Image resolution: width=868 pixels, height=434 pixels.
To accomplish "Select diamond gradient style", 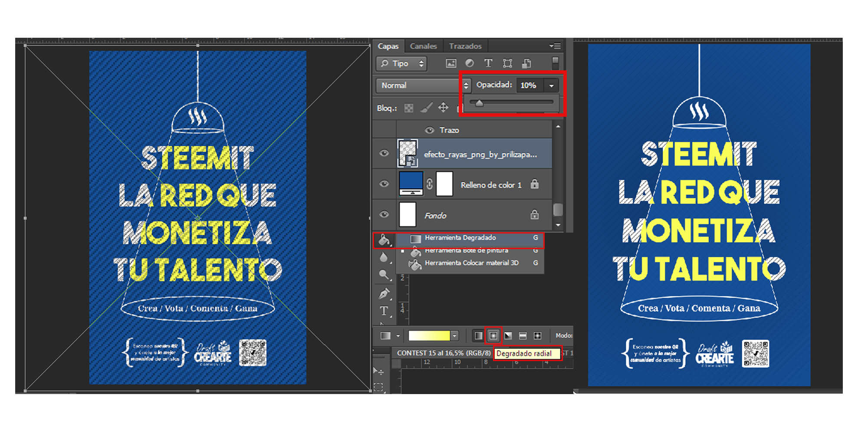I will (538, 336).
